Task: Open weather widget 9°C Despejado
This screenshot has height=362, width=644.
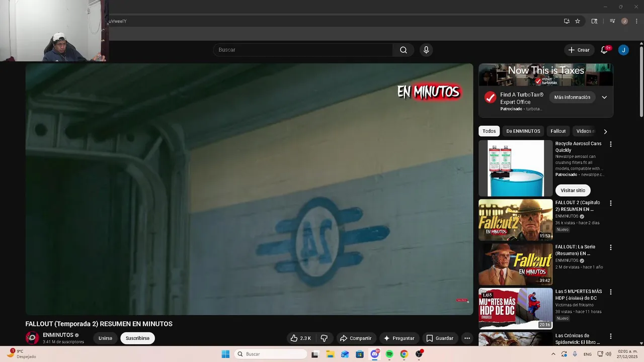Action: pyautogui.click(x=22, y=354)
